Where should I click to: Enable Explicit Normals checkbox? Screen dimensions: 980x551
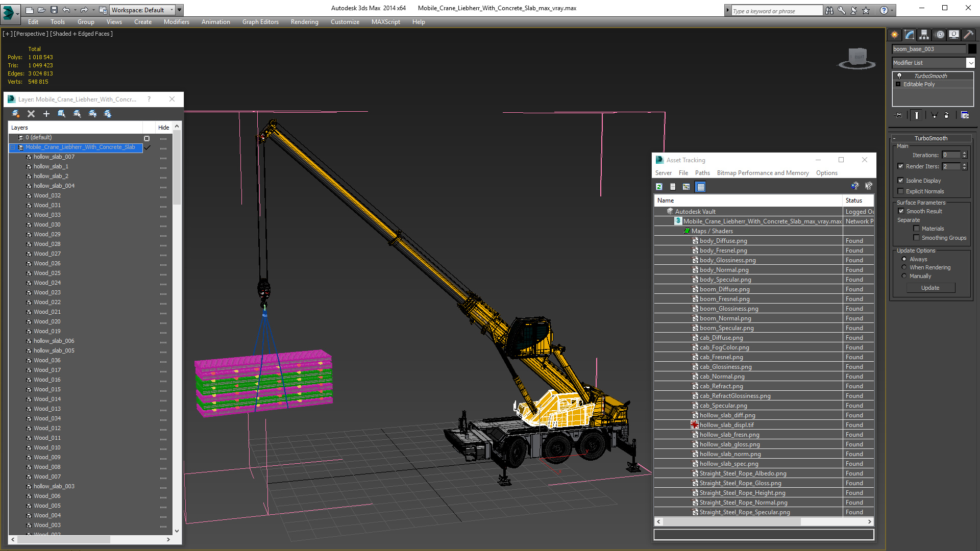click(901, 191)
